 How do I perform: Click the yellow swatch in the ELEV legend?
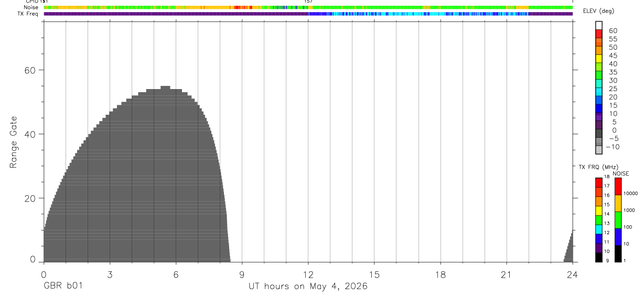(x=599, y=59)
